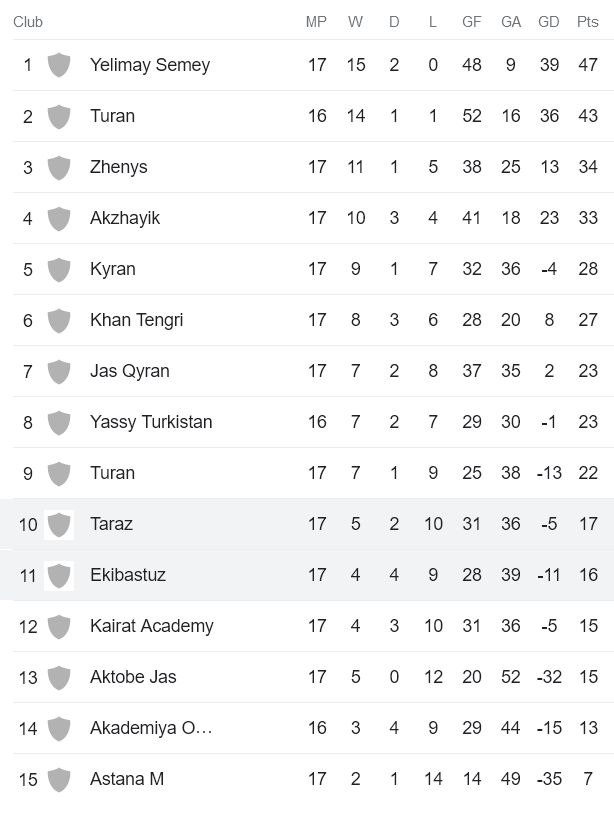Click the Yelimay Semey club crest icon
The width and height of the screenshot is (614, 817).
click(x=59, y=65)
